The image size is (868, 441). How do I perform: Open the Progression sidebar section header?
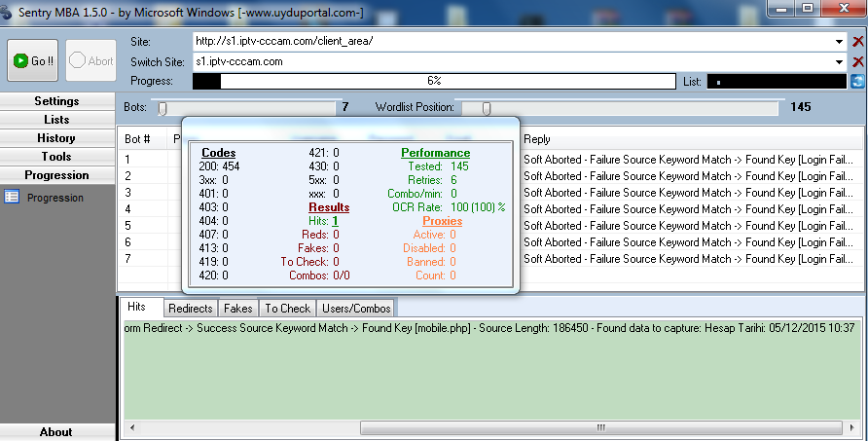56,175
